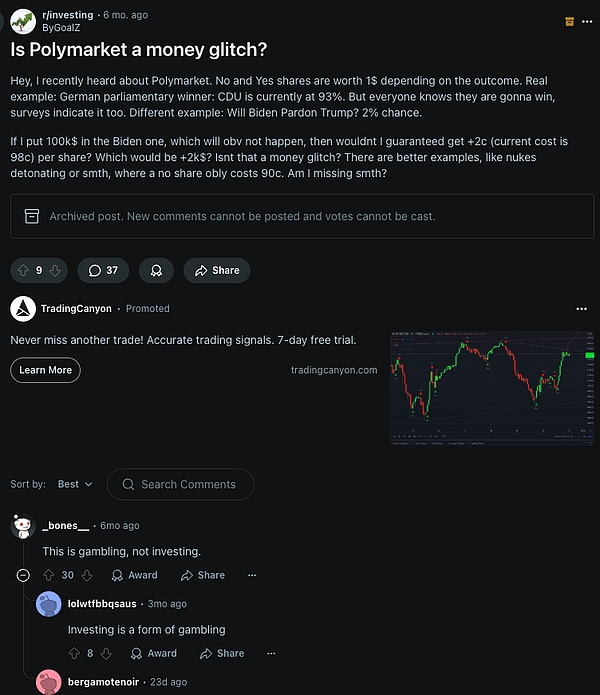Image resolution: width=600 pixels, height=695 pixels.
Task: Open more options on _bones__ comment
Action: click(252, 575)
